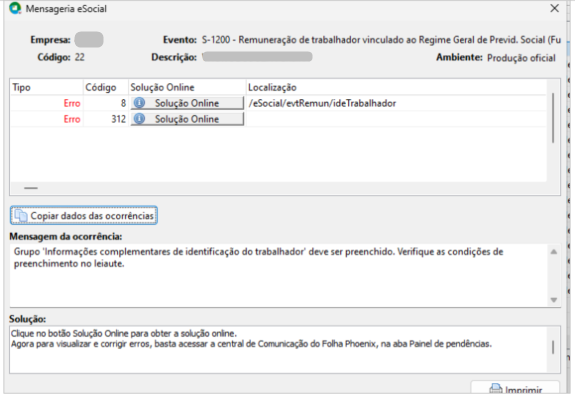Open Solução Online for error code 312
Viewport: 575px width, 399px height.
[187, 119]
